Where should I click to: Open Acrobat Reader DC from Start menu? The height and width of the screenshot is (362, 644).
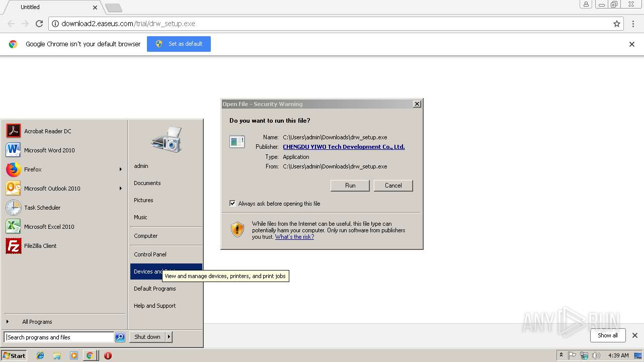64,131
